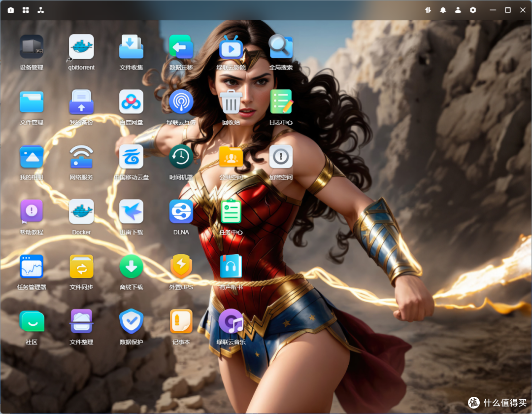Open 数据保护 shield app
This screenshot has width=532, height=414.
pyautogui.click(x=132, y=322)
